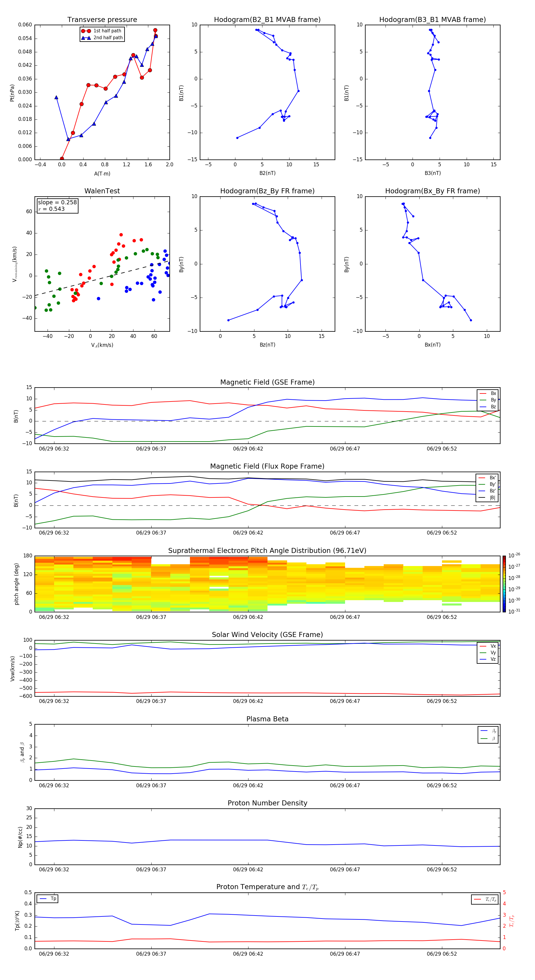This screenshot has height=980, width=535.
Task: Click the Hodogram(Bx_By FR frame) title
Action: [x=432, y=191]
